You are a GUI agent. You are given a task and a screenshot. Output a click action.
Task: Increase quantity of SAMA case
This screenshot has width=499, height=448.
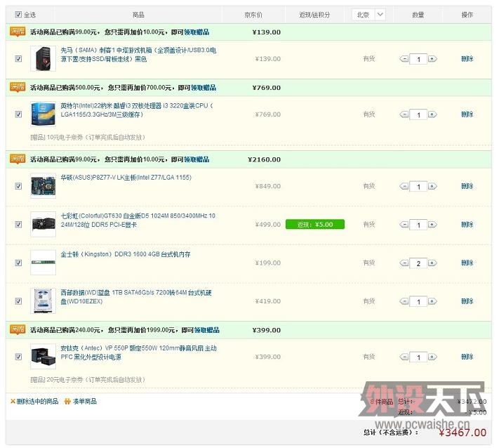click(x=432, y=59)
